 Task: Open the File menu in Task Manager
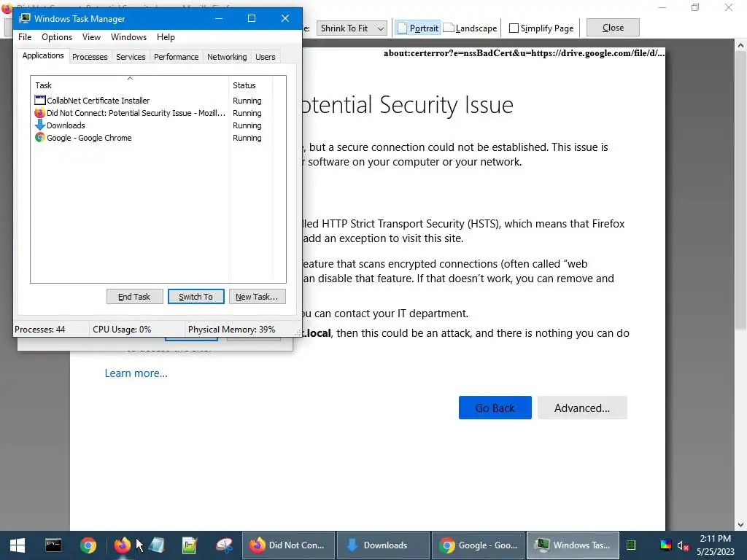click(x=25, y=37)
